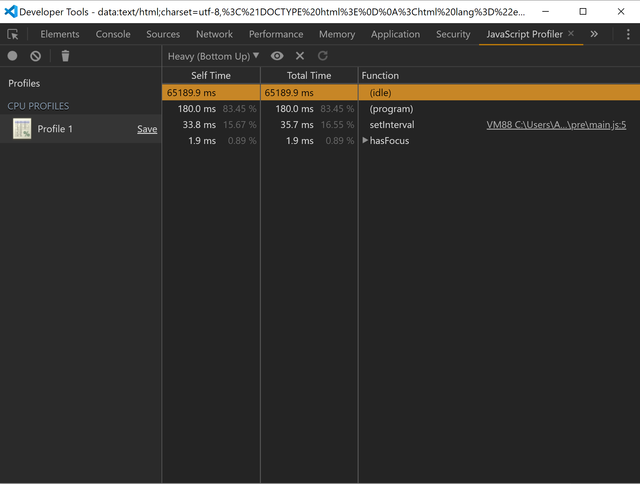This screenshot has height=484, width=640.
Task: Select the (idle) function row
Action: pyautogui.click(x=401, y=93)
